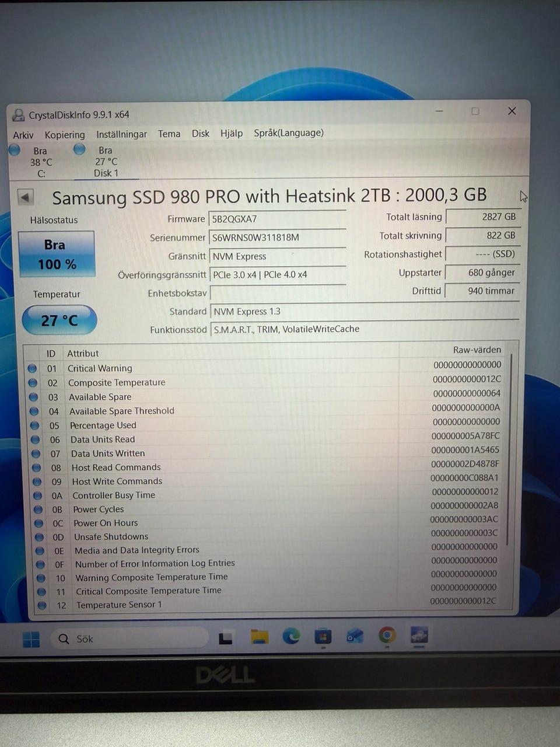Image resolution: width=560 pixels, height=747 pixels.
Task: Click CrystalDiskInfo icon in taskbar
Action: point(419,634)
